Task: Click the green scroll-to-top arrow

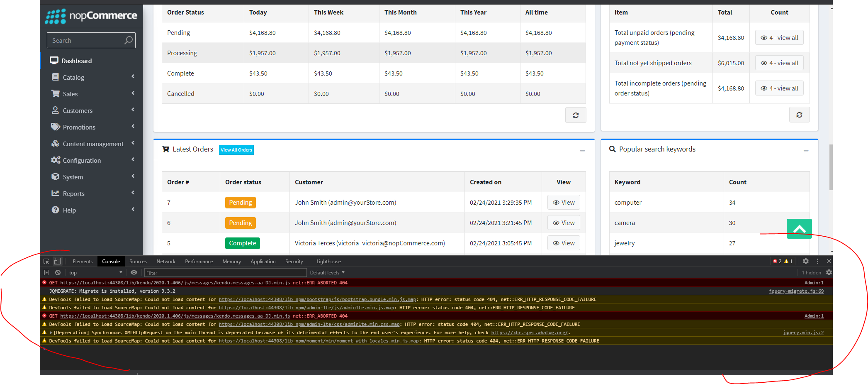Action: (799, 229)
